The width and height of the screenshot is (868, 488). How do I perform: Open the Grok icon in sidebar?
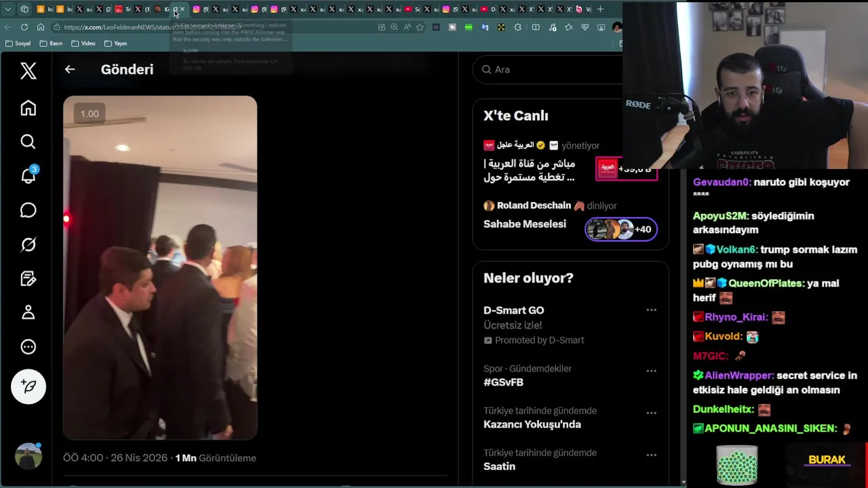click(x=28, y=244)
